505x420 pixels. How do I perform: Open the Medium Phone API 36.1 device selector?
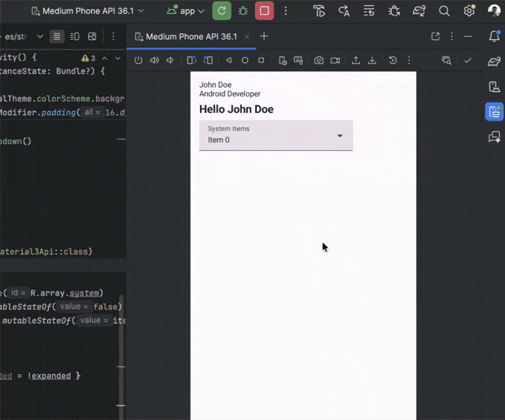[x=87, y=11]
